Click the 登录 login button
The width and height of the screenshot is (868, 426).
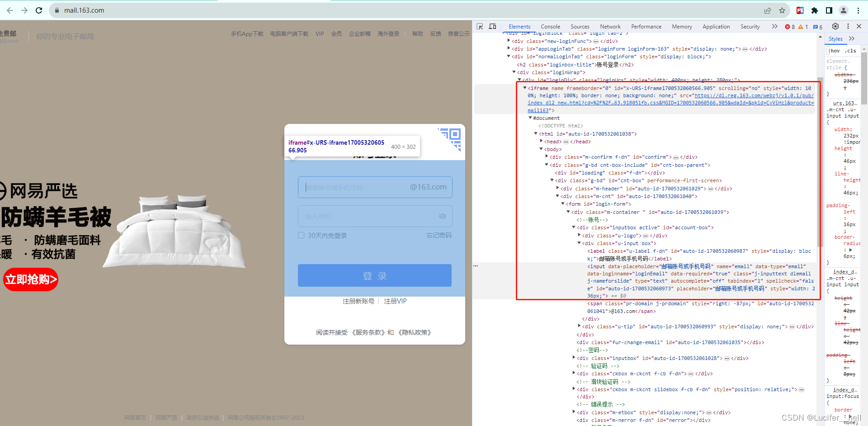375,275
